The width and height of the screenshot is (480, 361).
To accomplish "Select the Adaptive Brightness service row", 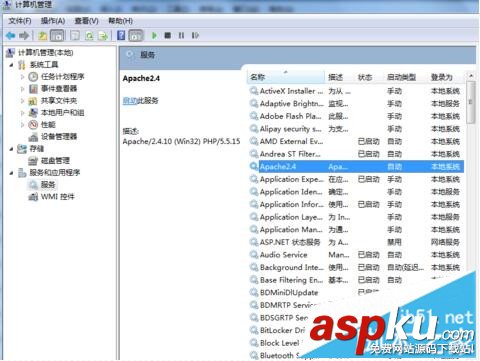I will (356, 104).
